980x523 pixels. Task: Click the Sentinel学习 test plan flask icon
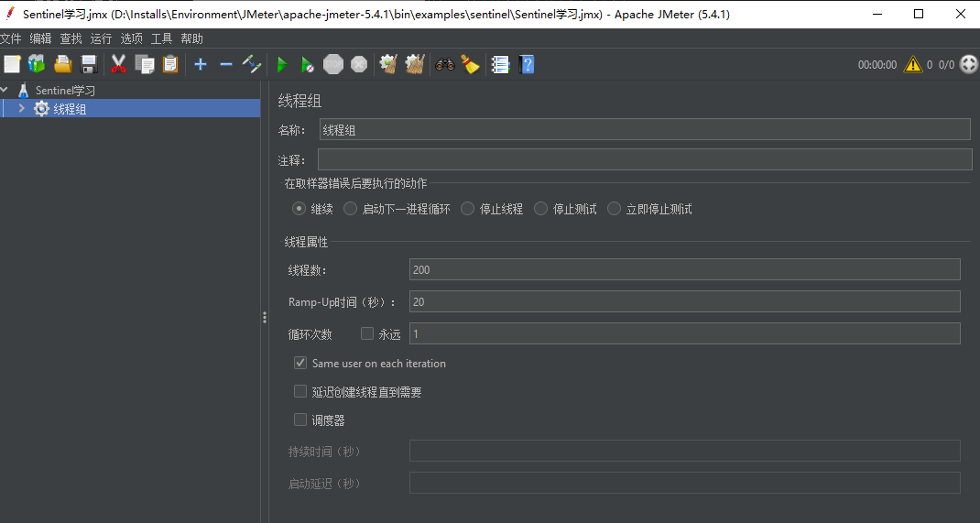(23, 90)
